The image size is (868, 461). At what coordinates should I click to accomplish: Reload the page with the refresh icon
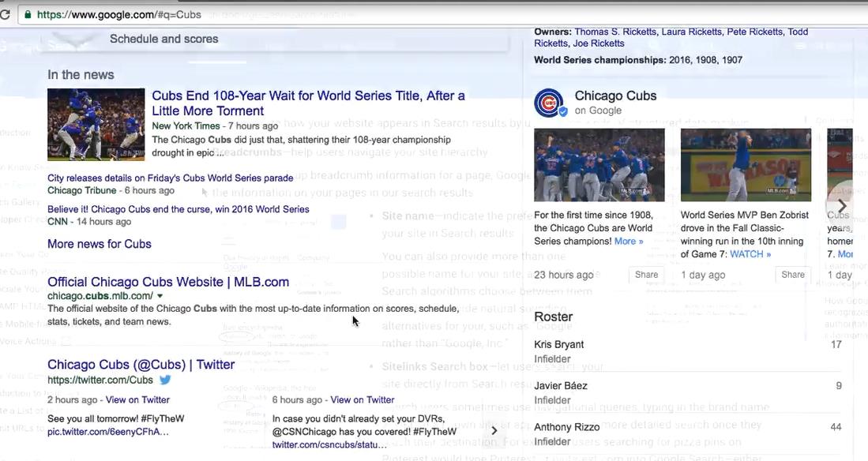5,14
